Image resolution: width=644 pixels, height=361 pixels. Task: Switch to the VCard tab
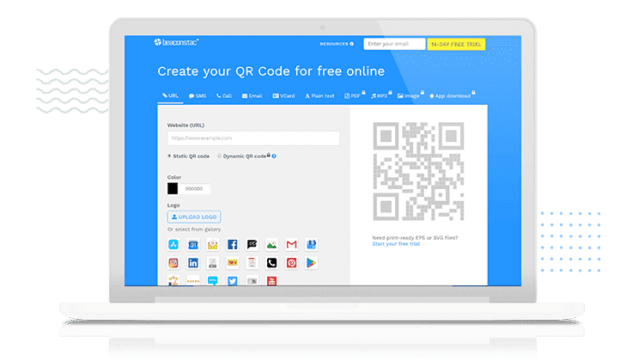click(284, 95)
